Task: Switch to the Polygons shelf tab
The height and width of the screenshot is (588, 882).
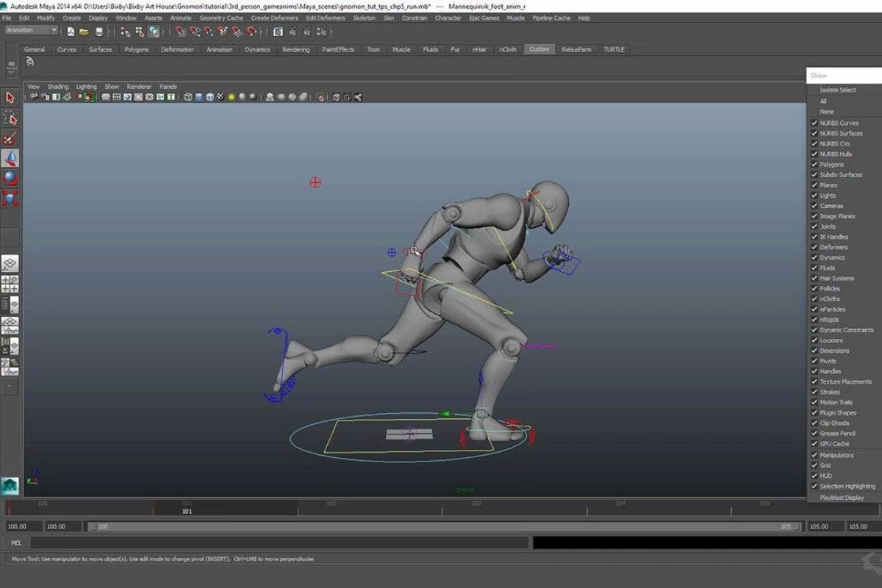Action: (136, 49)
